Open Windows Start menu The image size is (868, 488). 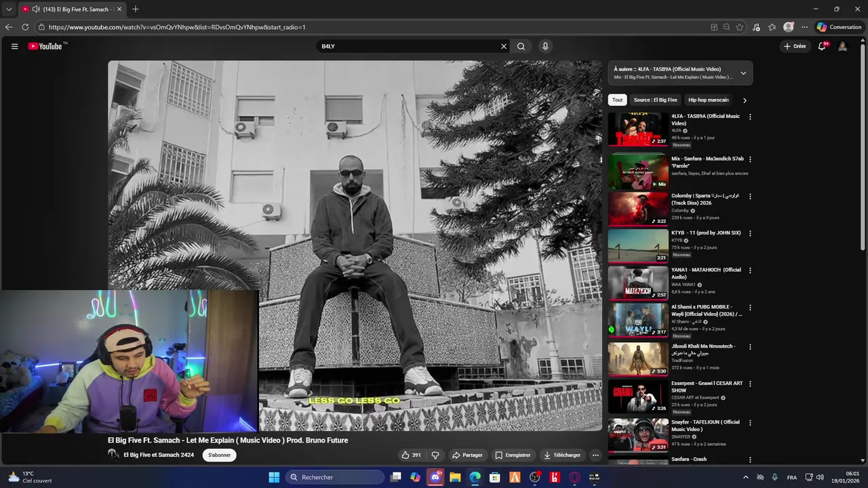(274, 477)
